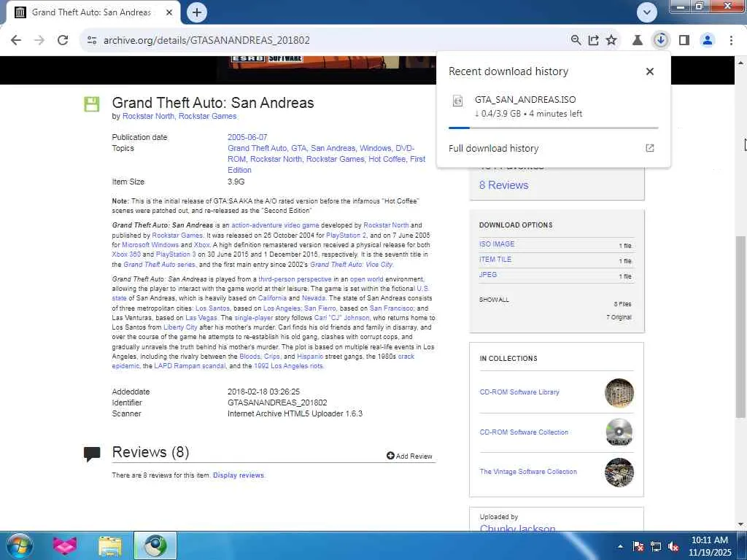Screen dimensions: 747x560
Task: Click the forward navigation arrow
Action: pyautogui.click(x=39, y=40)
